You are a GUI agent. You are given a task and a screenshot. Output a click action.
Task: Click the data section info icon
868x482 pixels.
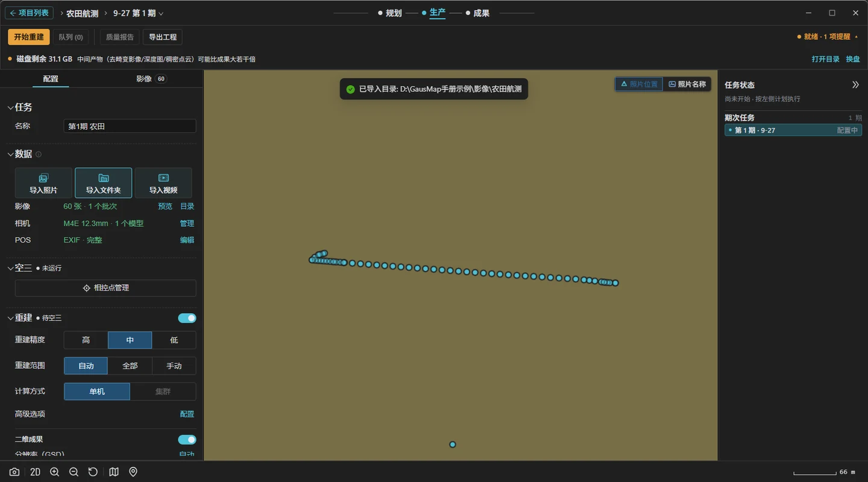[39, 154]
